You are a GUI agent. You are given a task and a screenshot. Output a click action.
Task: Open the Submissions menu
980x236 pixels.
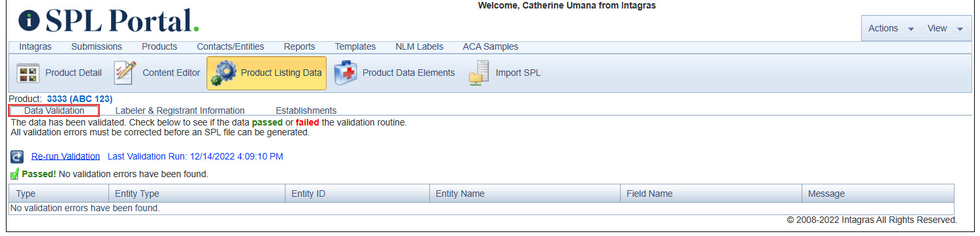pyautogui.click(x=97, y=46)
